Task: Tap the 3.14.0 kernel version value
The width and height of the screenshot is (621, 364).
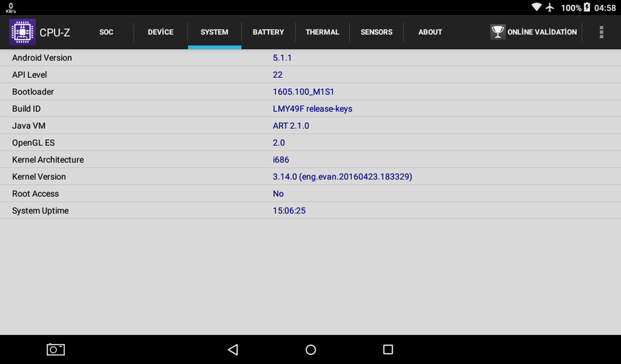Action: pyautogui.click(x=342, y=177)
